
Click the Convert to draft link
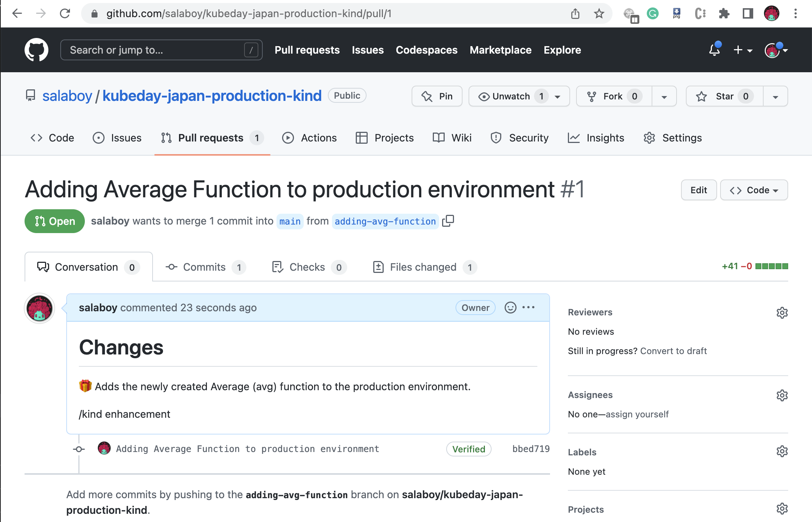pos(673,351)
